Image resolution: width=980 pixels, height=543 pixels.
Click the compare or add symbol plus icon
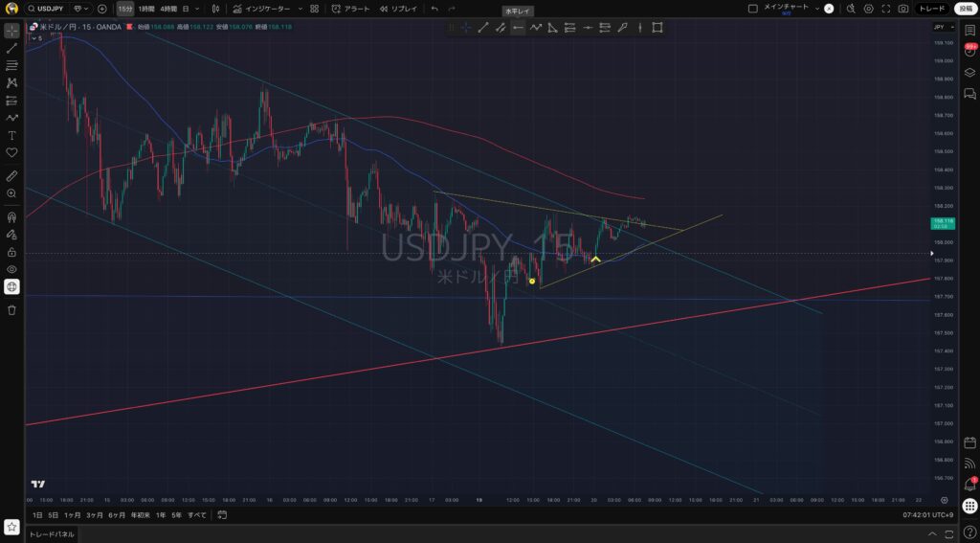[101, 9]
